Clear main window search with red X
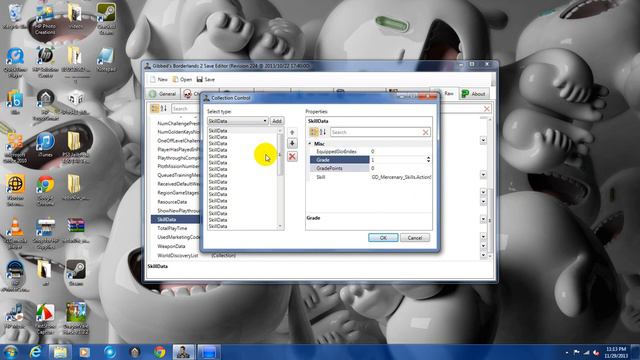Screen dimensions: 640x360 pyautogui.click(x=487, y=109)
